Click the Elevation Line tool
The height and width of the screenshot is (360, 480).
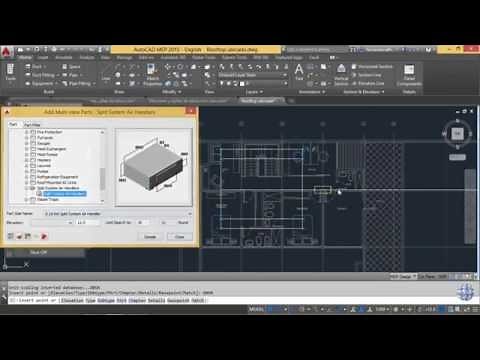click(x=368, y=83)
